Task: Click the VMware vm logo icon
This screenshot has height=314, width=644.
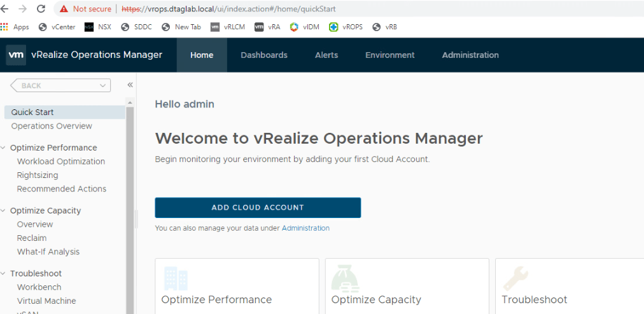Action: [16, 55]
